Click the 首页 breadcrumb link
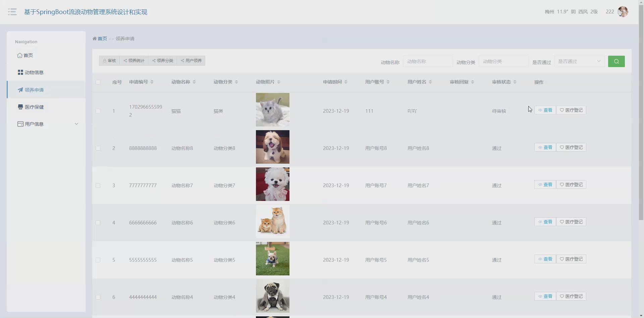Image resolution: width=644 pixels, height=318 pixels. (102, 39)
